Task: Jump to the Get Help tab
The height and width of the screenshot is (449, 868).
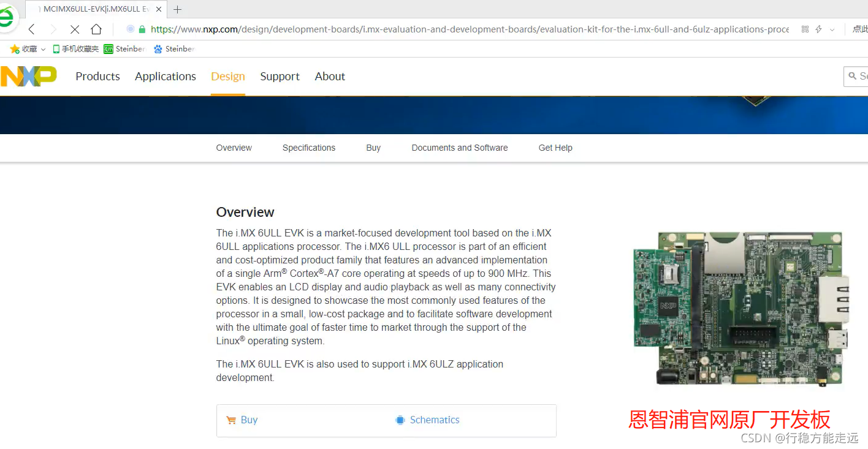Action: click(555, 148)
